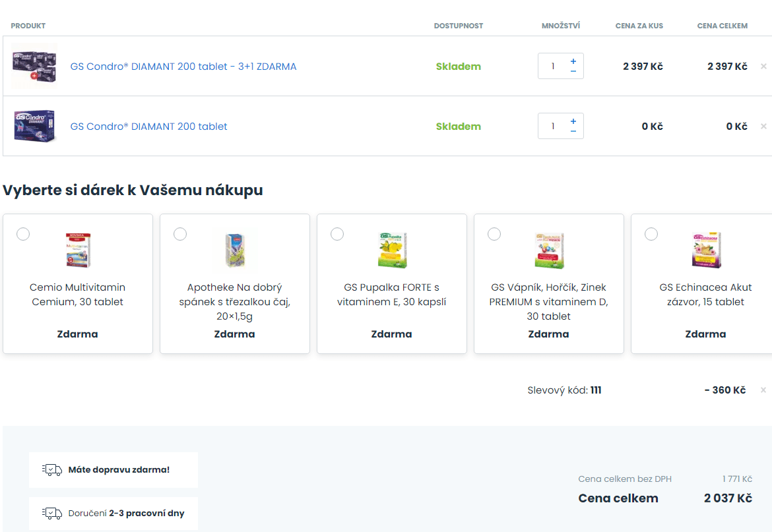Click the 'CENA ZA KUS' column header
Screen dimensions: 772x532
pyautogui.click(x=639, y=26)
